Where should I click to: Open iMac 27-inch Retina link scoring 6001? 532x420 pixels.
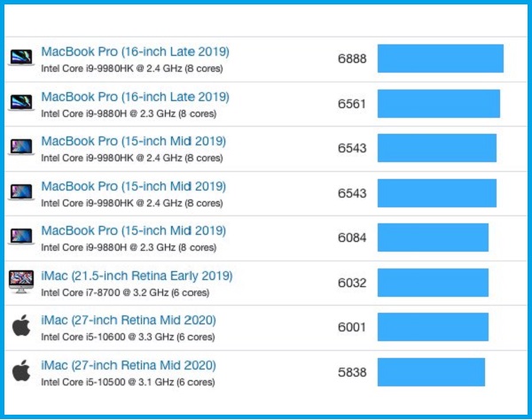point(129,320)
